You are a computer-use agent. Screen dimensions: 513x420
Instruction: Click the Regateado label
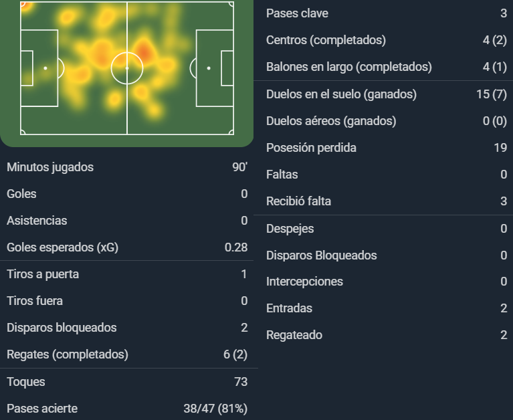[294, 335]
